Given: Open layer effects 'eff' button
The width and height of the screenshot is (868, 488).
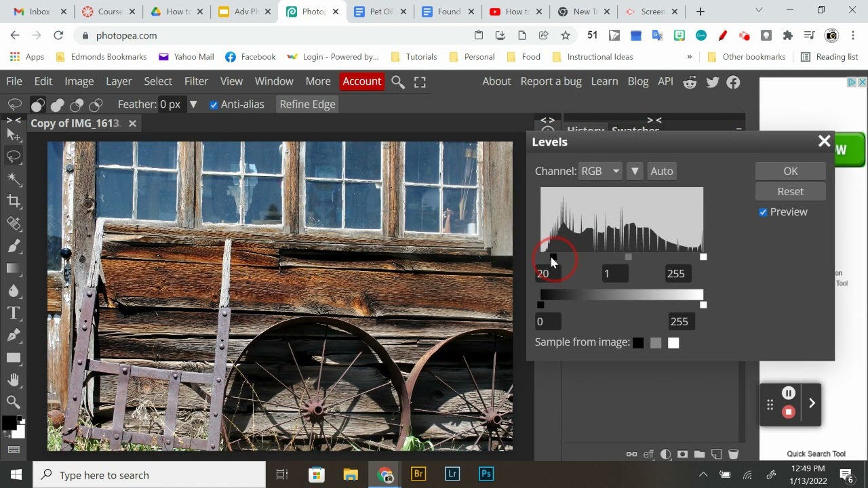Looking at the screenshot, I should click(649, 454).
